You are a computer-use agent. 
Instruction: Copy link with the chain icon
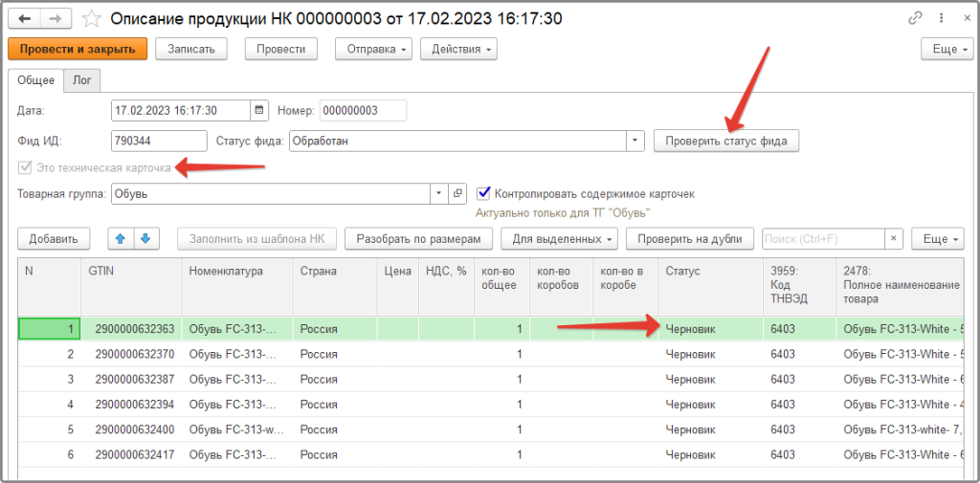915,18
